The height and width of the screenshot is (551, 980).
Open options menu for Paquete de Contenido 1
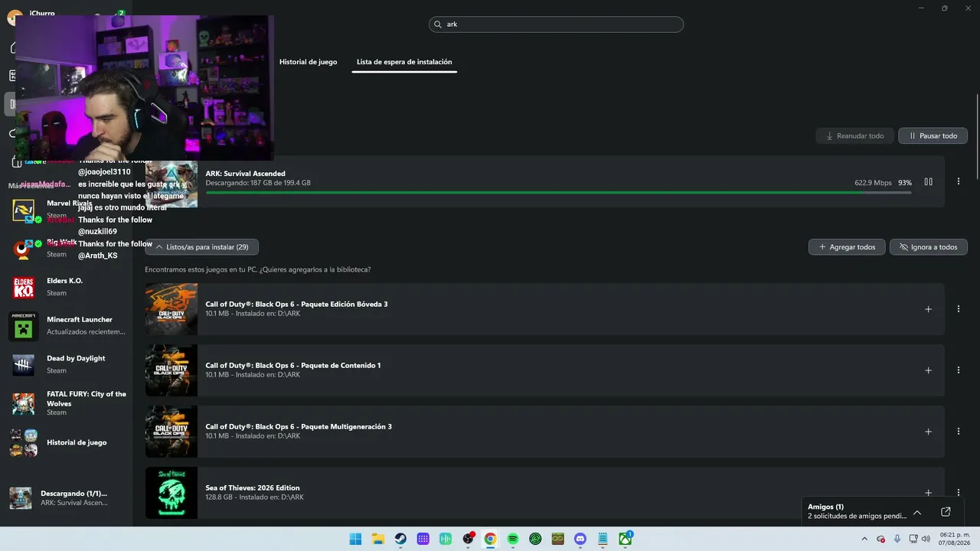click(959, 370)
